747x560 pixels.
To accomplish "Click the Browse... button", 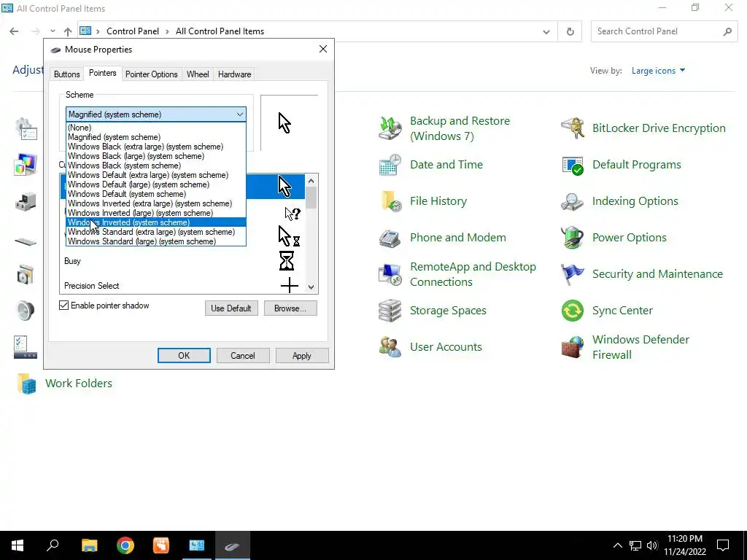I will point(290,308).
